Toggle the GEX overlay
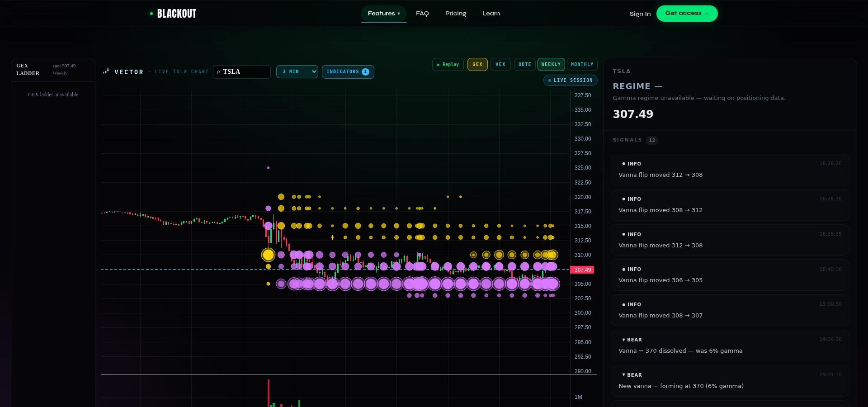 click(477, 65)
